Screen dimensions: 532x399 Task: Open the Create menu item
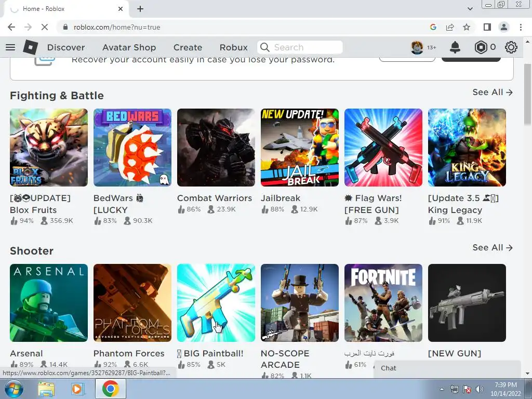point(188,47)
